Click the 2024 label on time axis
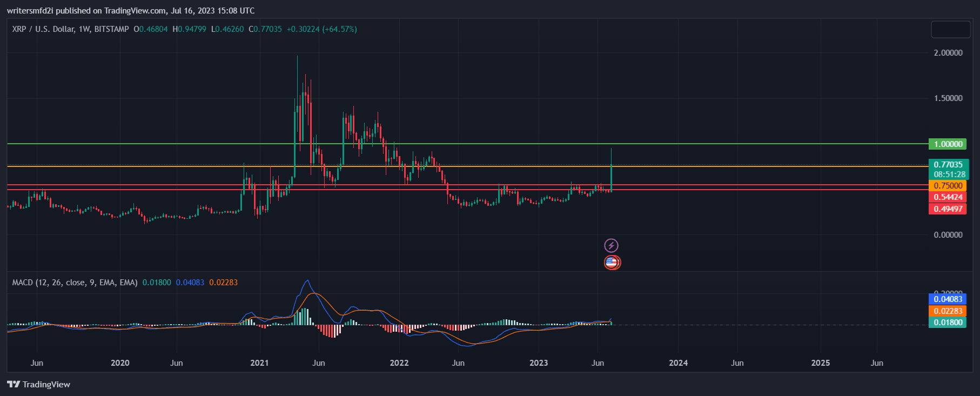Image resolution: width=980 pixels, height=396 pixels. (678, 363)
